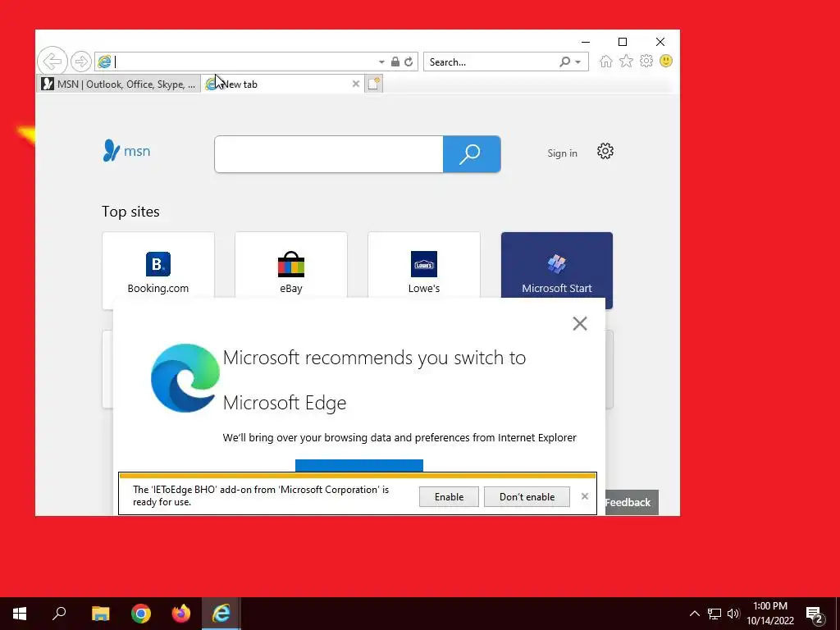Show hidden system tray icons
Screen dimensions: 840x630
coord(694,614)
